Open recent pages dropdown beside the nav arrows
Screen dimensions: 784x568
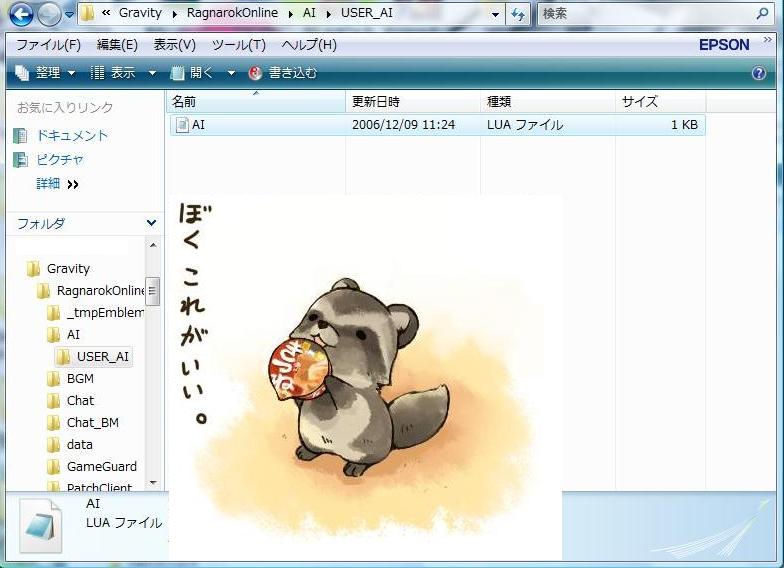[x=70, y=15]
